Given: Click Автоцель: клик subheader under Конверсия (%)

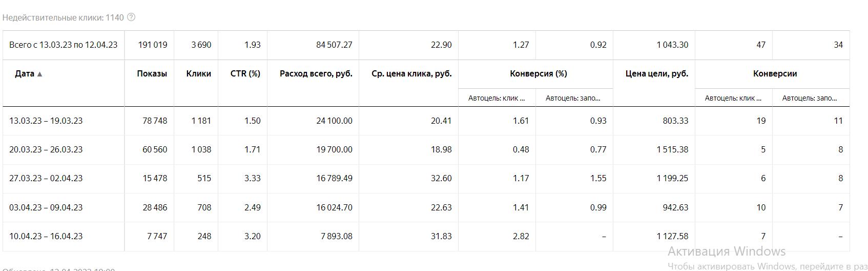Looking at the screenshot, I should pyautogui.click(x=496, y=98).
